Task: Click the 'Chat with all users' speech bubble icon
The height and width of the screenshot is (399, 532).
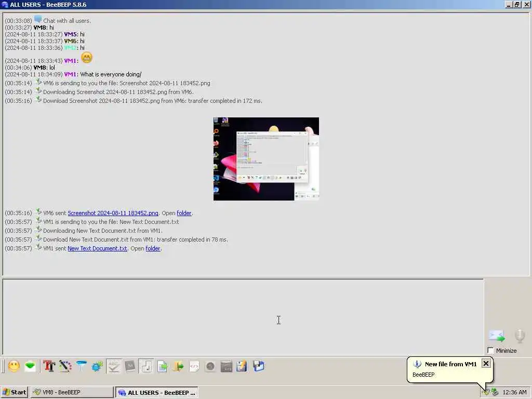Action: point(38,19)
